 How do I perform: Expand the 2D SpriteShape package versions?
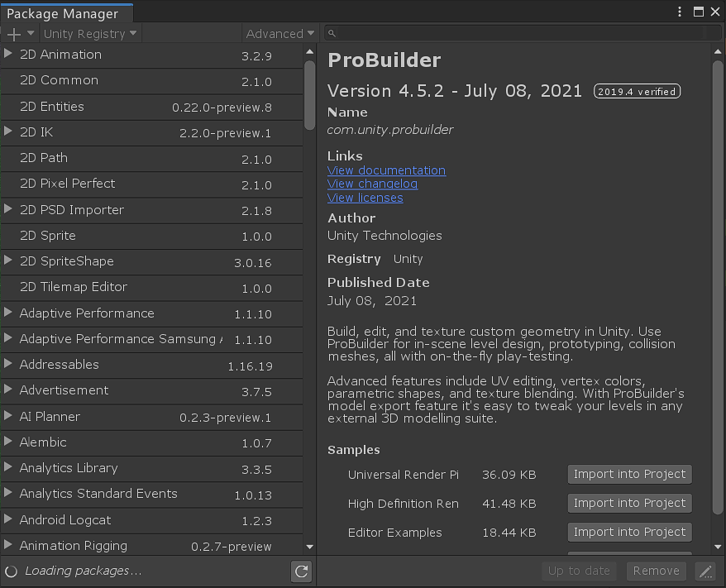coord(8,261)
